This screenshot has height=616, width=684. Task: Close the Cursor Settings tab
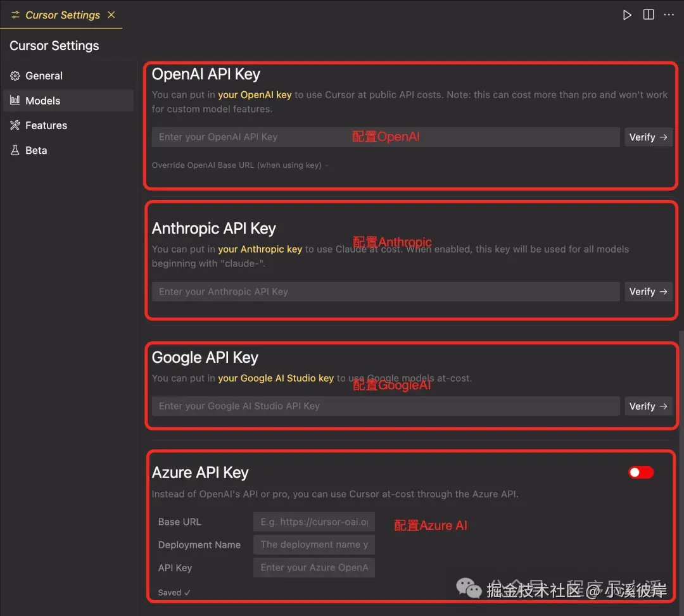pos(111,15)
